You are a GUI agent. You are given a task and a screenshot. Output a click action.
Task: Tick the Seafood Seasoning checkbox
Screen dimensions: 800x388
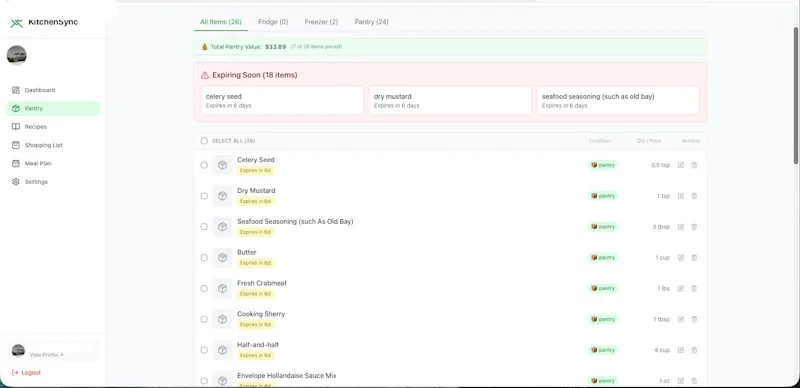(204, 227)
